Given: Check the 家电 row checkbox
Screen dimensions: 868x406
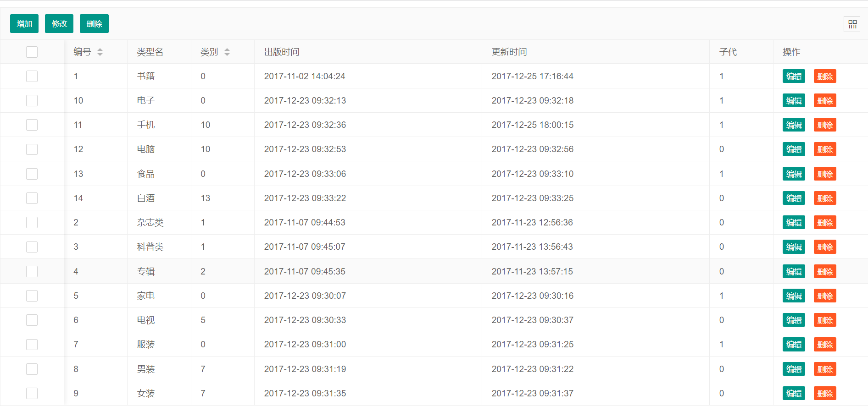Looking at the screenshot, I should click(32, 296).
